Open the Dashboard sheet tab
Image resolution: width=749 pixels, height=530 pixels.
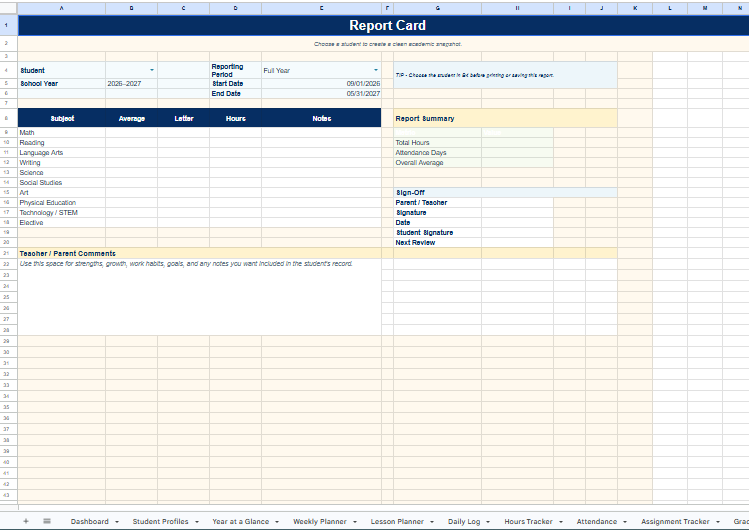click(89, 521)
